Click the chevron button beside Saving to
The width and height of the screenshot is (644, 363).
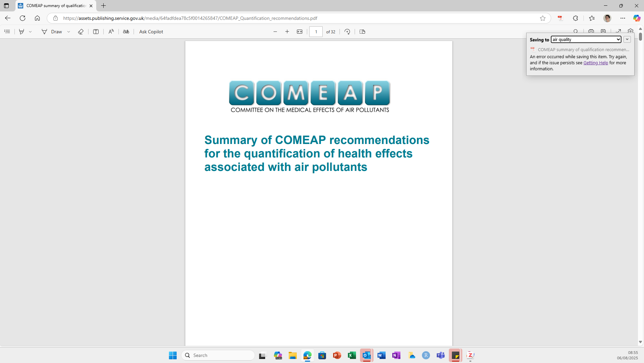click(x=627, y=39)
